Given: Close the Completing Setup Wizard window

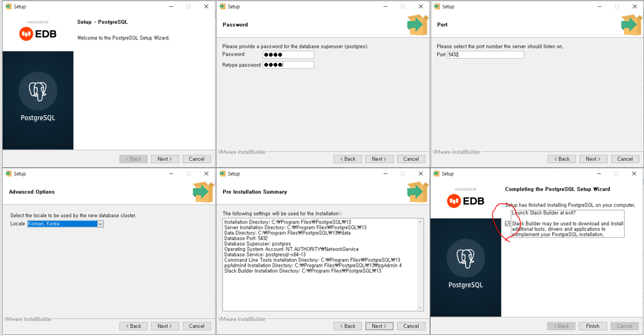Looking at the screenshot, I should [x=634, y=174].
